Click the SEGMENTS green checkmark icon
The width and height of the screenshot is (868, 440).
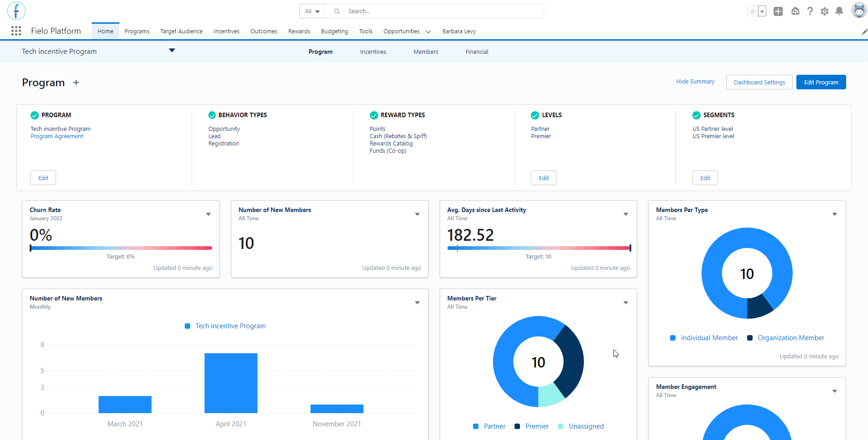(696, 115)
